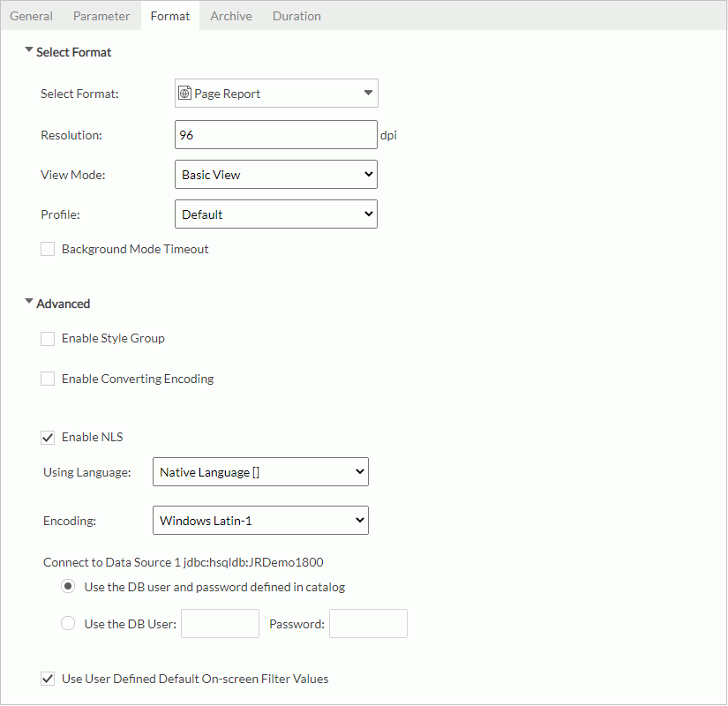Click inside the Resolution dpi field

(x=275, y=134)
